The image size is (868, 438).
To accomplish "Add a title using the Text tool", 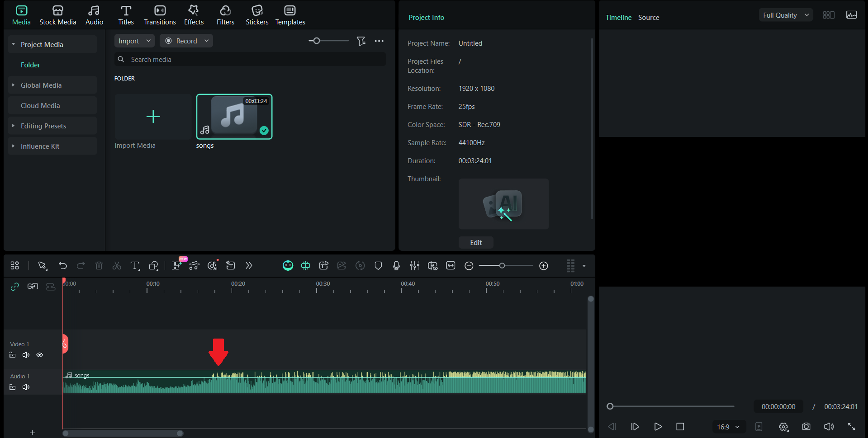I will (x=135, y=266).
